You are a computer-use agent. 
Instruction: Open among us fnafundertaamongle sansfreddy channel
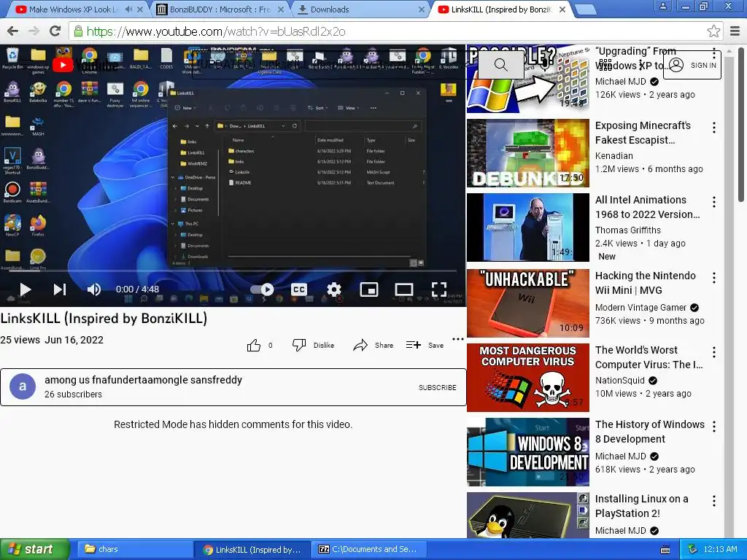144,380
